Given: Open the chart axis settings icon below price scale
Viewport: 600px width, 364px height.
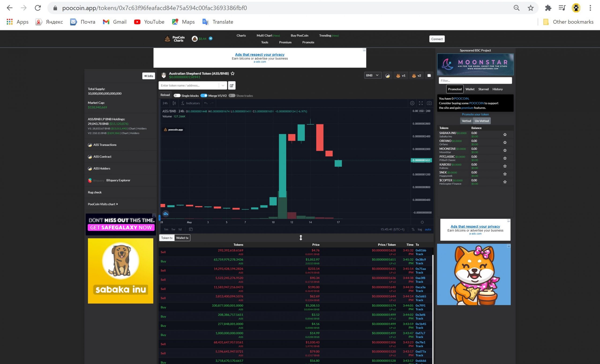Looking at the screenshot, I should click(x=422, y=222).
